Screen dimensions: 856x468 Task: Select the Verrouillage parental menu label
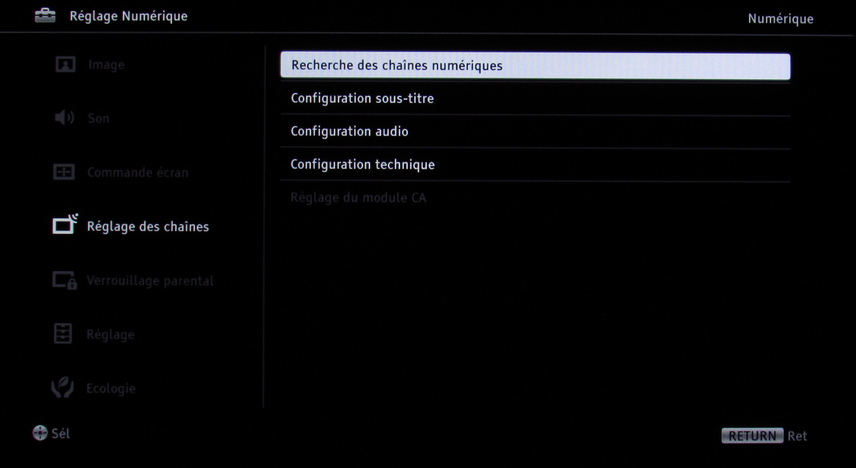[x=150, y=281]
